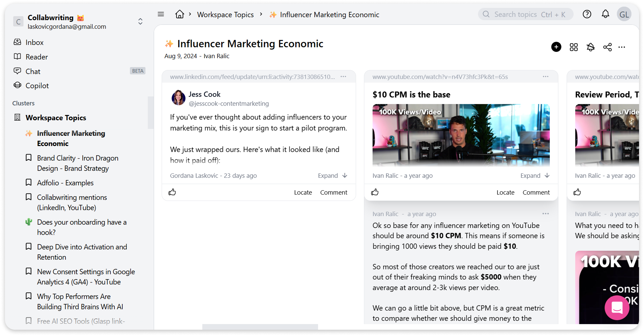Like Jess Cook's LinkedIn post

(172, 192)
